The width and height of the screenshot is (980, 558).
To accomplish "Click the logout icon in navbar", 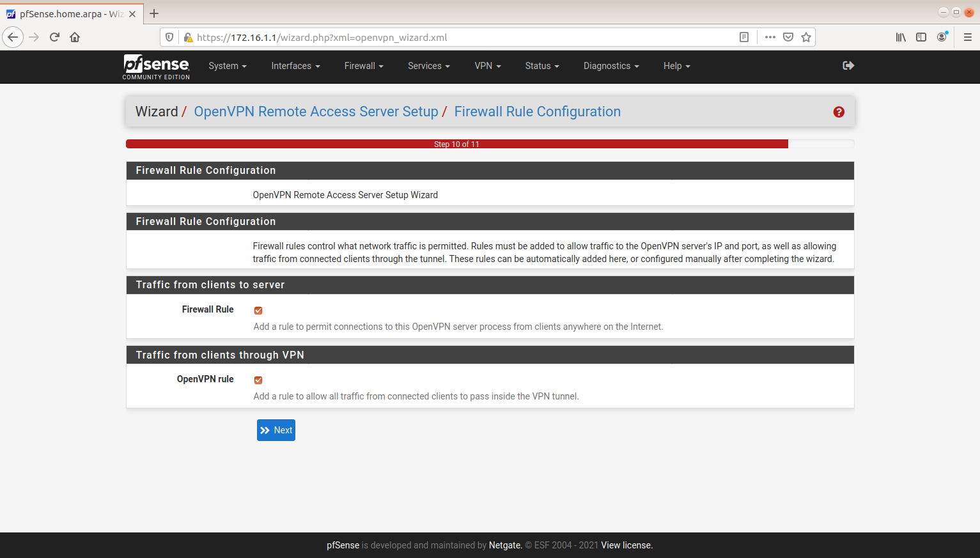I will (848, 65).
